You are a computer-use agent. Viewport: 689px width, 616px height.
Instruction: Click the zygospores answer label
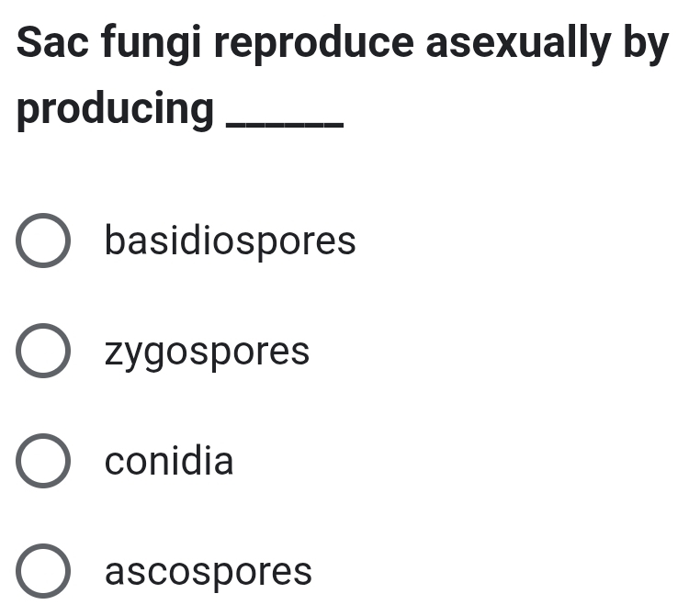(x=207, y=353)
